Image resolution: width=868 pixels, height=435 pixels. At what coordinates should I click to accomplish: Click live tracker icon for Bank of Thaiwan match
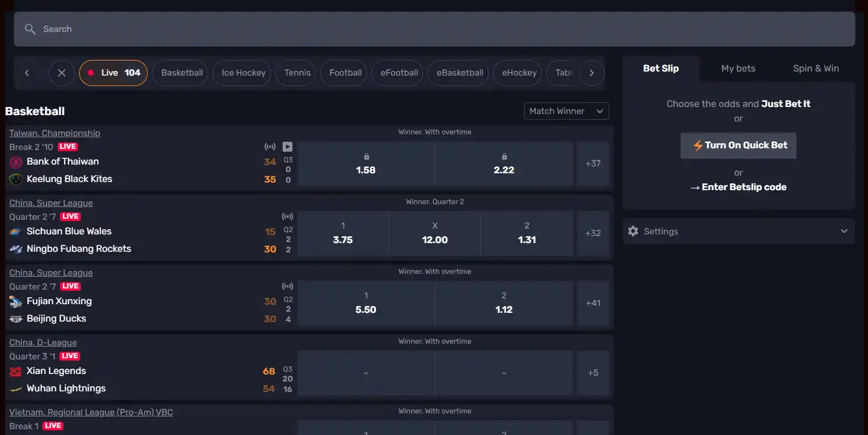point(270,147)
